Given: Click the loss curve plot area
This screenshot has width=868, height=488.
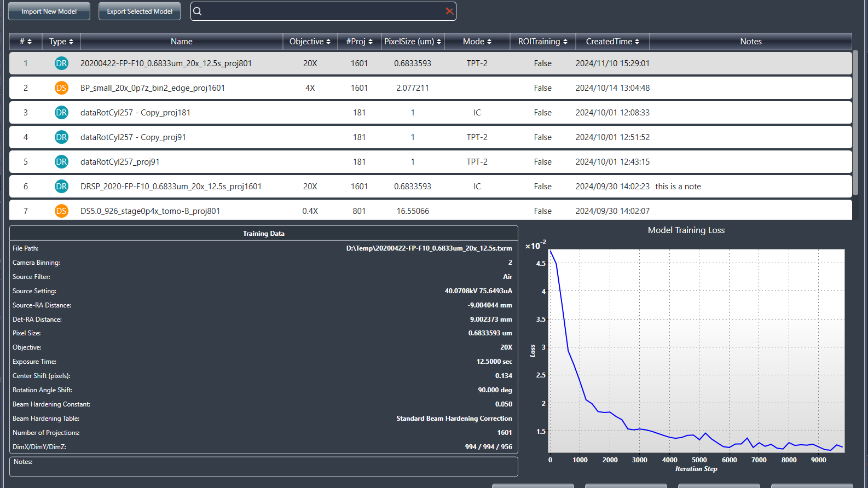Looking at the screenshot, I should [696, 351].
